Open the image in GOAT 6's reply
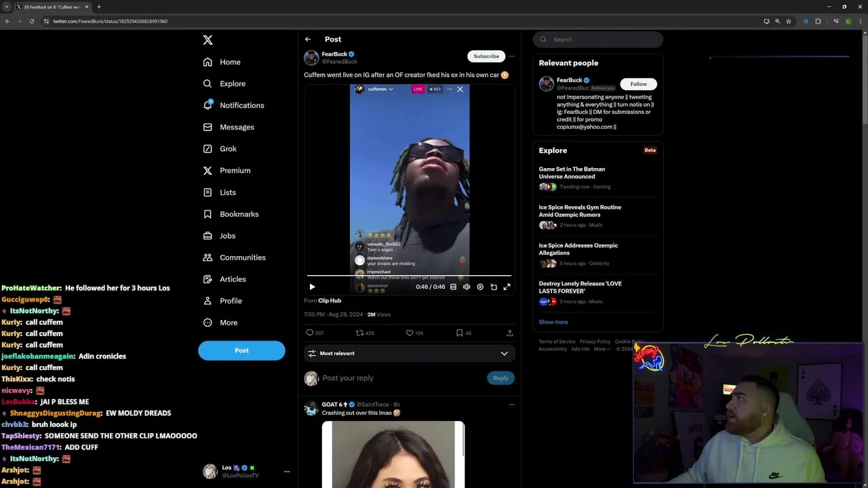 [393, 454]
